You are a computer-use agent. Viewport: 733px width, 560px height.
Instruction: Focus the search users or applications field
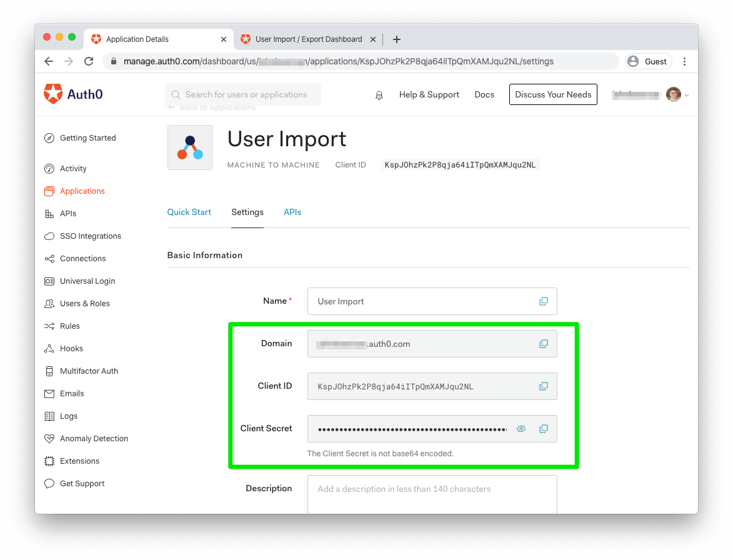(243, 94)
